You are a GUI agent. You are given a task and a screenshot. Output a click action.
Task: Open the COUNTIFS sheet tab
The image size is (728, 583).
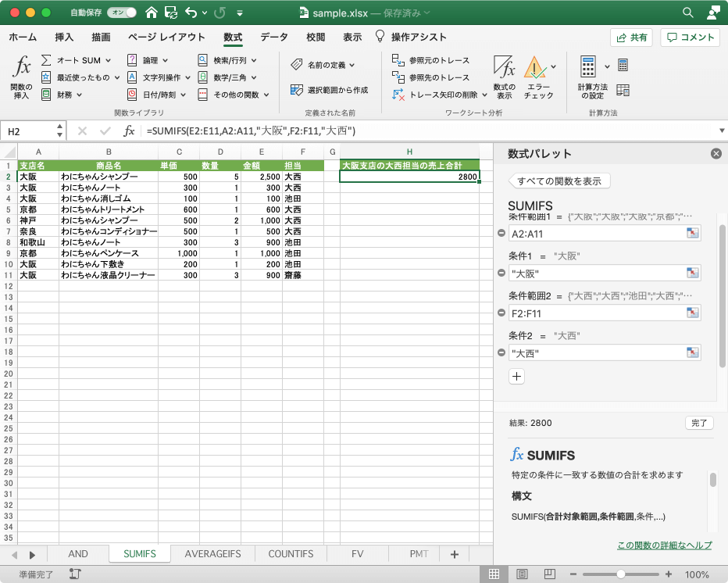pyautogui.click(x=291, y=554)
